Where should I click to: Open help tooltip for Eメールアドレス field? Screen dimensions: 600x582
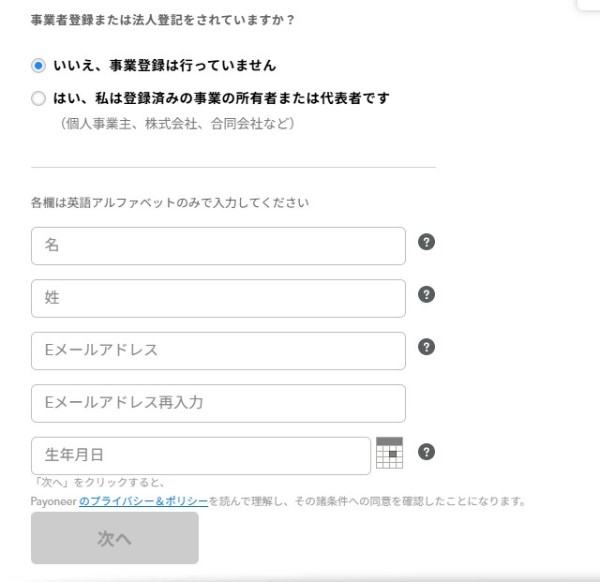click(426, 347)
